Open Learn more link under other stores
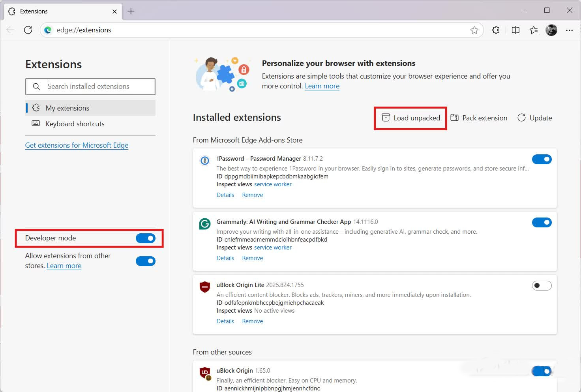581x392 pixels. pyautogui.click(x=64, y=266)
